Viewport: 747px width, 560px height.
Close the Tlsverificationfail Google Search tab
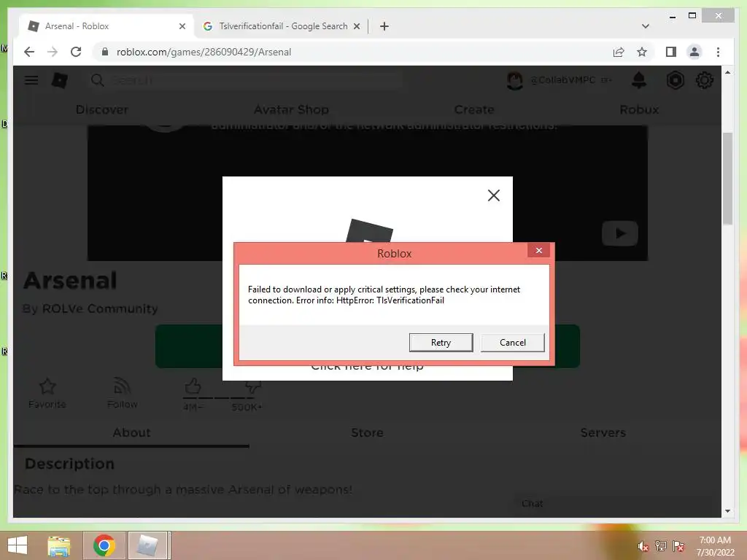point(356,26)
